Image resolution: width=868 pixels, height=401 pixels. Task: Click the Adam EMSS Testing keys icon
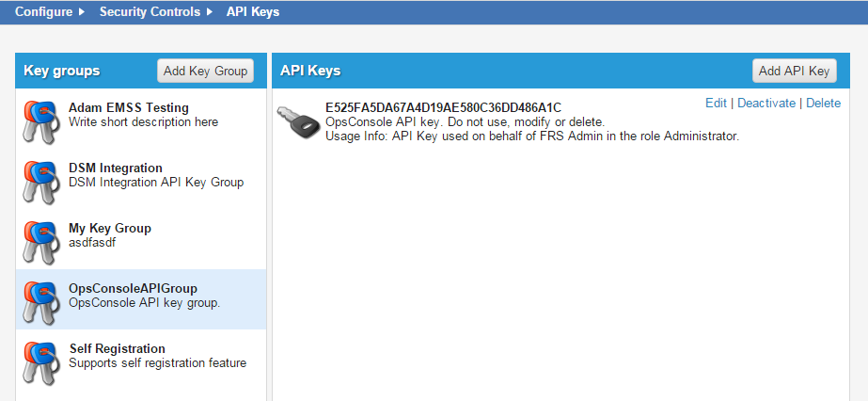(x=40, y=120)
